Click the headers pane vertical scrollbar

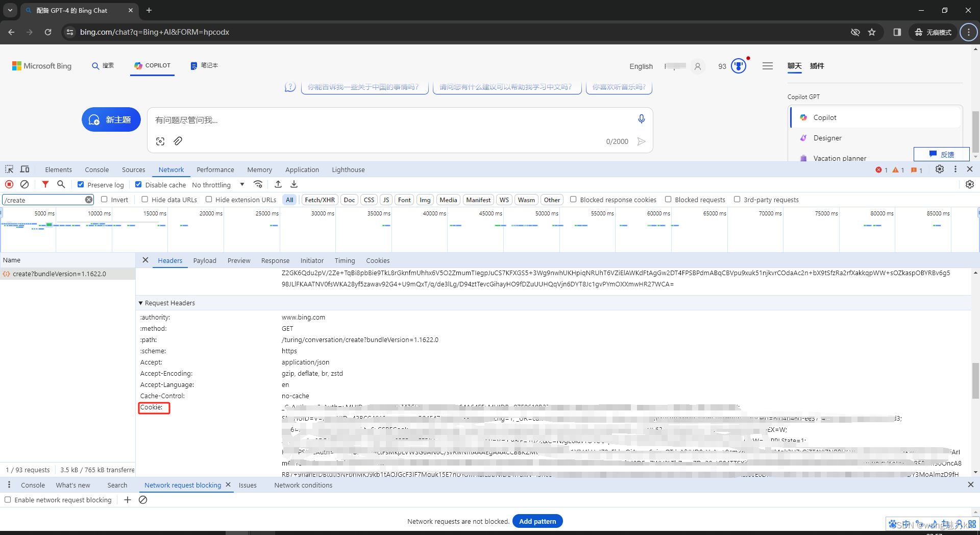pyautogui.click(x=975, y=380)
